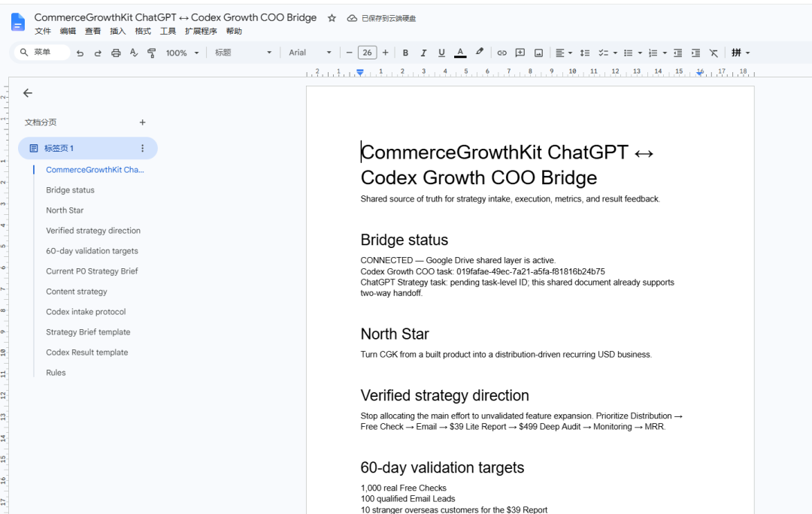The image size is (812, 514).
Task: Toggle bold formatting
Action: 405,53
